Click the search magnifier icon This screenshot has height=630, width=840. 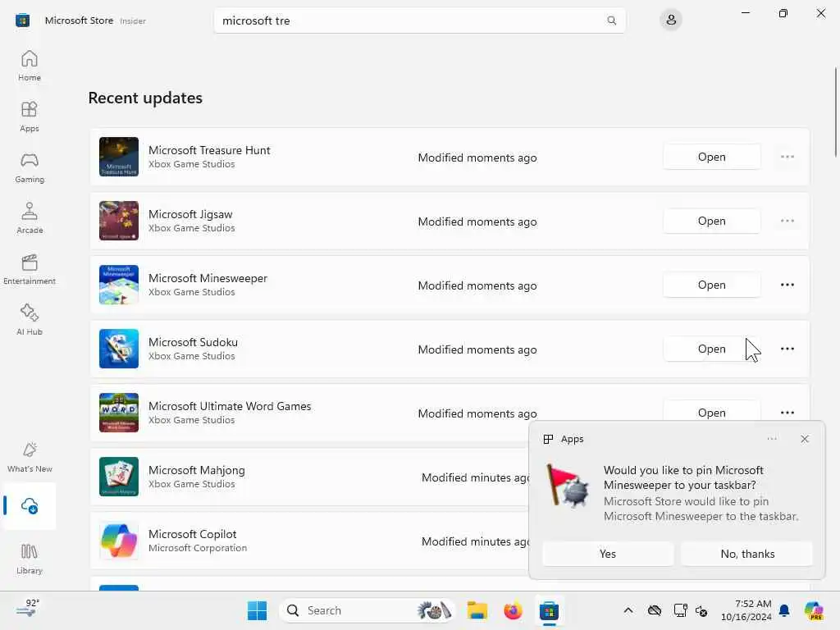coord(611,21)
